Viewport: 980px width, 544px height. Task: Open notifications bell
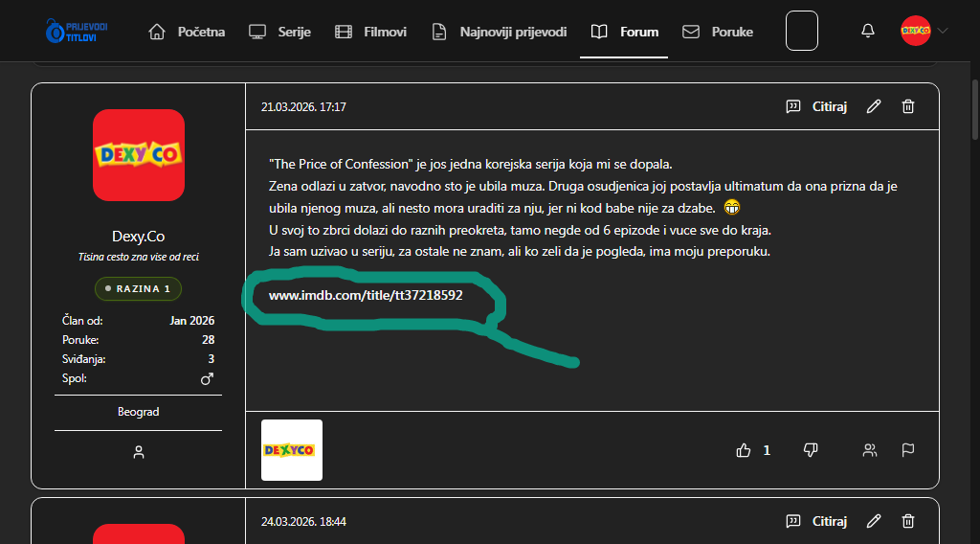867,31
